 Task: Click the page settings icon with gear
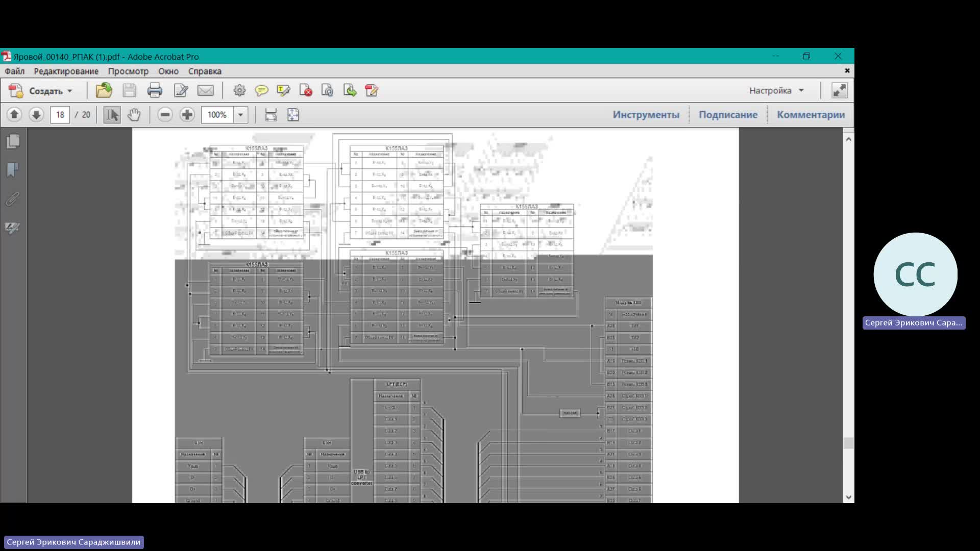point(327,90)
